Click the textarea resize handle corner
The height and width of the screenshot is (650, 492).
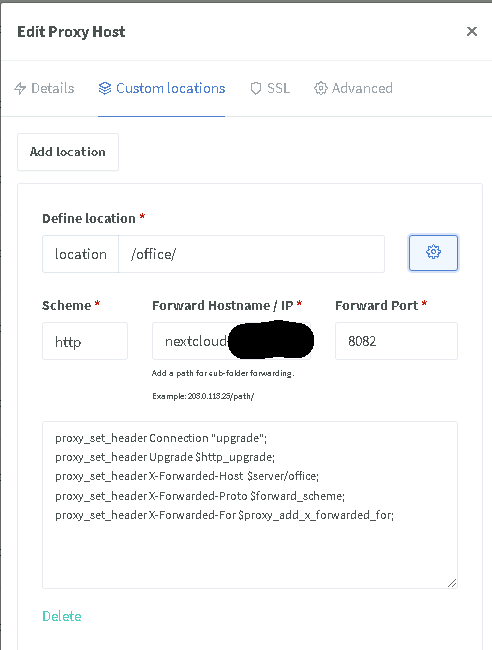452,583
